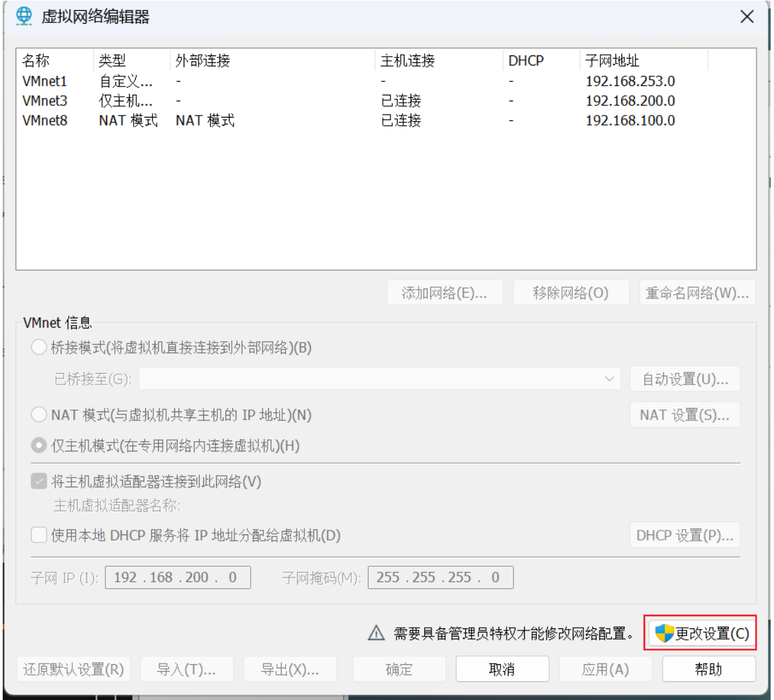Select 仅主机模式 radio option
The height and width of the screenshot is (700, 774).
point(38,445)
